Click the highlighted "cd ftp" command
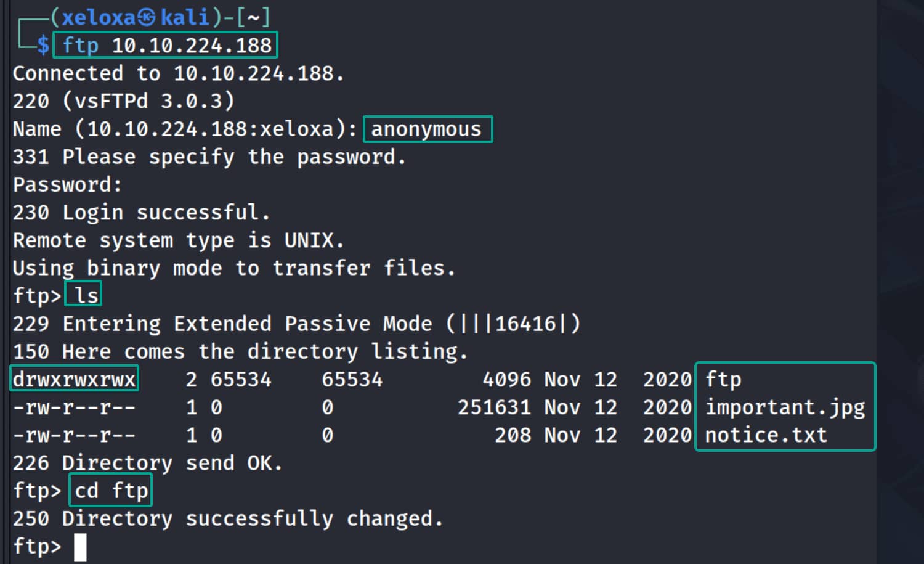This screenshot has width=924, height=564. click(x=111, y=491)
